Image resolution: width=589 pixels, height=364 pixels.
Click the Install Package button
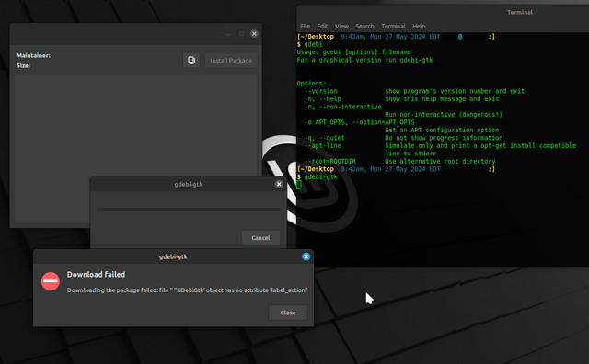231,61
